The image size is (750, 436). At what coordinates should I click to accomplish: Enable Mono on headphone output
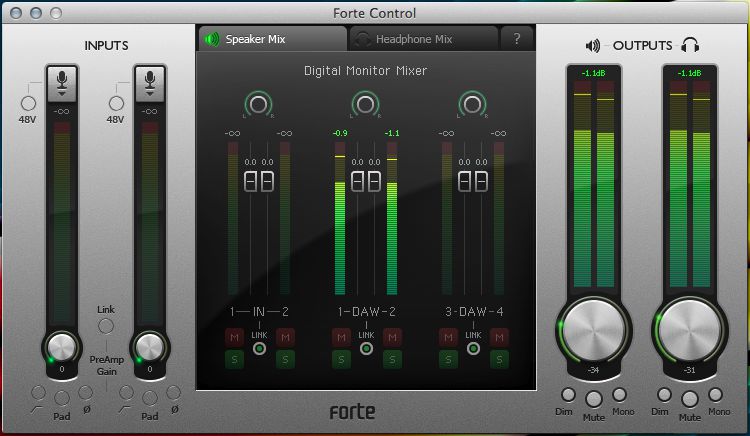[716, 394]
